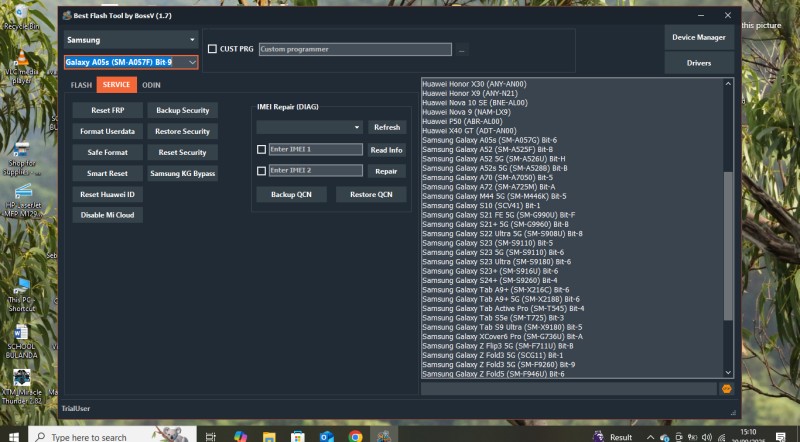800x442 pixels.
Task: Click the Repair IMEI button
Action: (387, 171)
